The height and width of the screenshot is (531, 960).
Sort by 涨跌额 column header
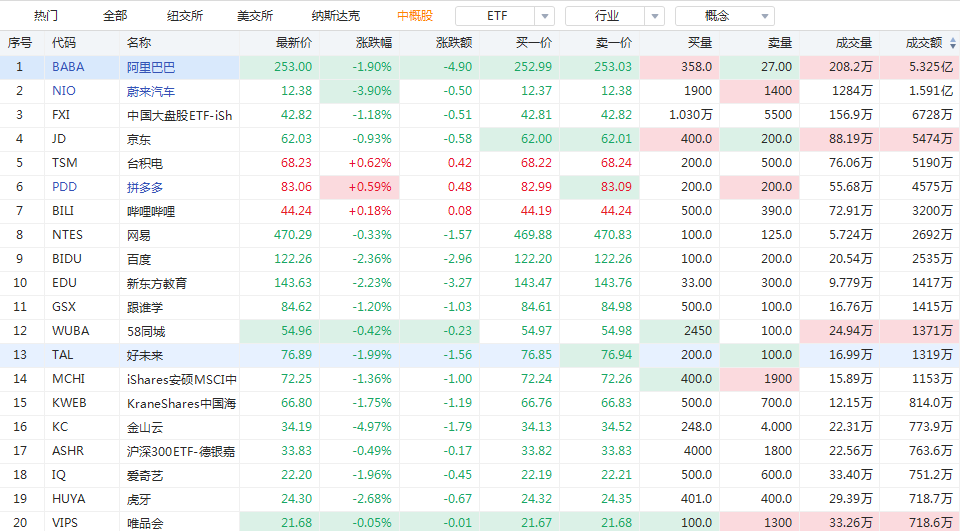tap(454, 43)
